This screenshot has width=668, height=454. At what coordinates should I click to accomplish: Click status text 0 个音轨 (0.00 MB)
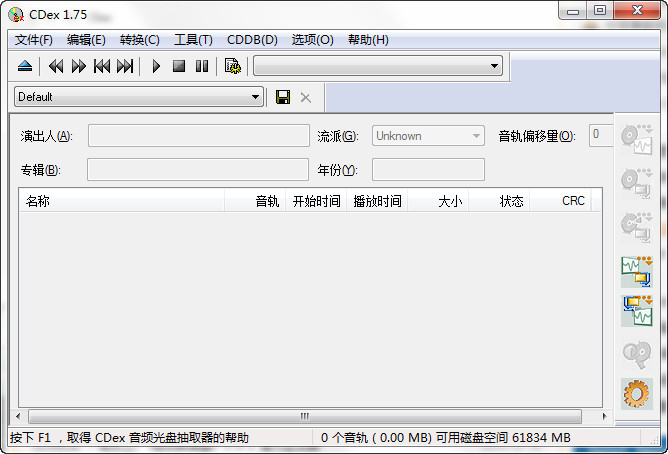(376, 437)
